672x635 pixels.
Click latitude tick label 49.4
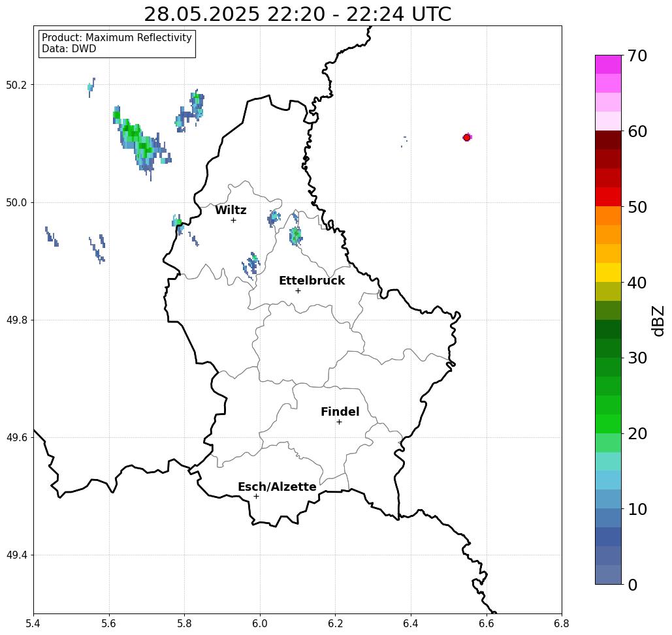pyautogui.click(x=16, y=555)
